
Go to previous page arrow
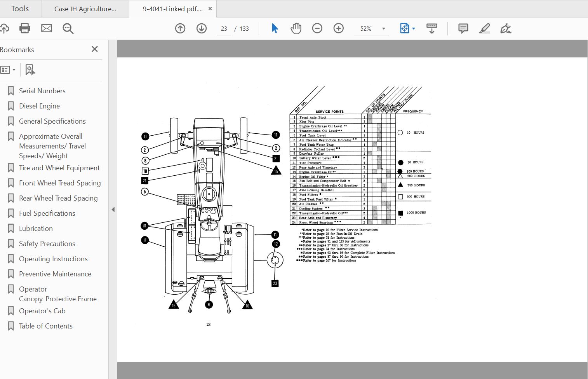[x=180, y=28]
